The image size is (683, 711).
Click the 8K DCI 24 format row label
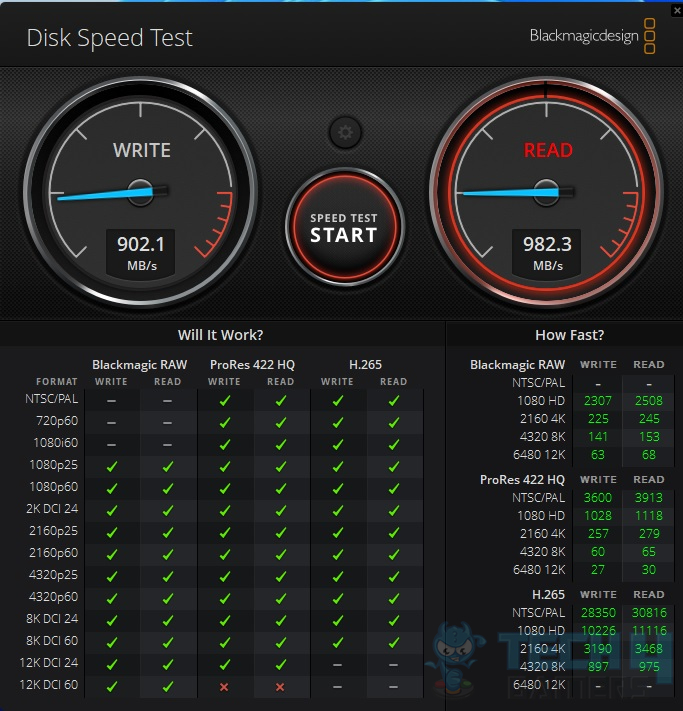[x=52, y=619]
